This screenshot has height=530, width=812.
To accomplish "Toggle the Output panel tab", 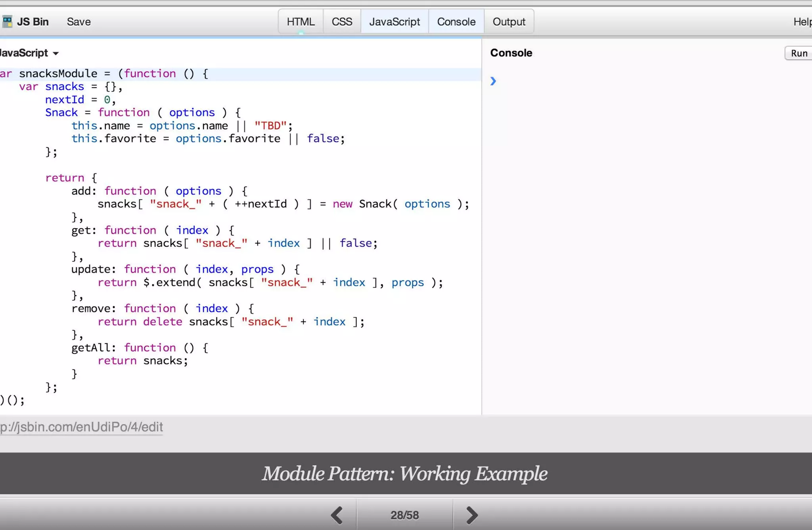I will click(x=509, y=21).
